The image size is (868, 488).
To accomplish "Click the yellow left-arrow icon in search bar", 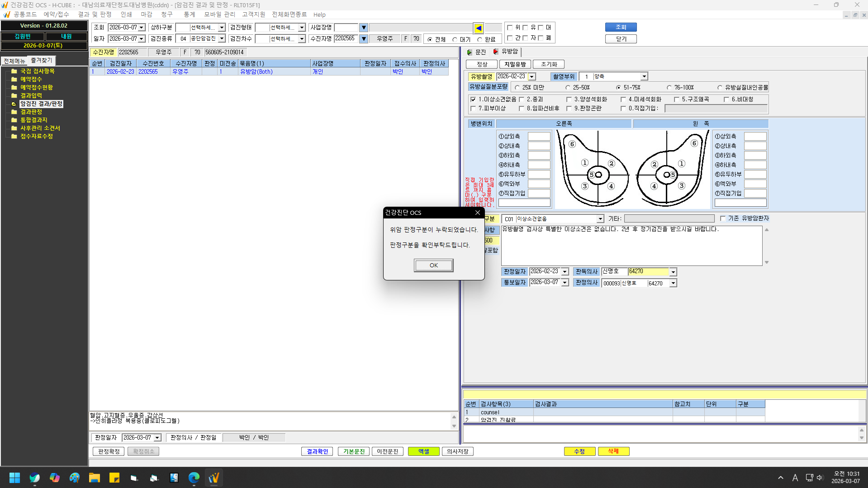I will pyautogui.click(x=479, y=28).
